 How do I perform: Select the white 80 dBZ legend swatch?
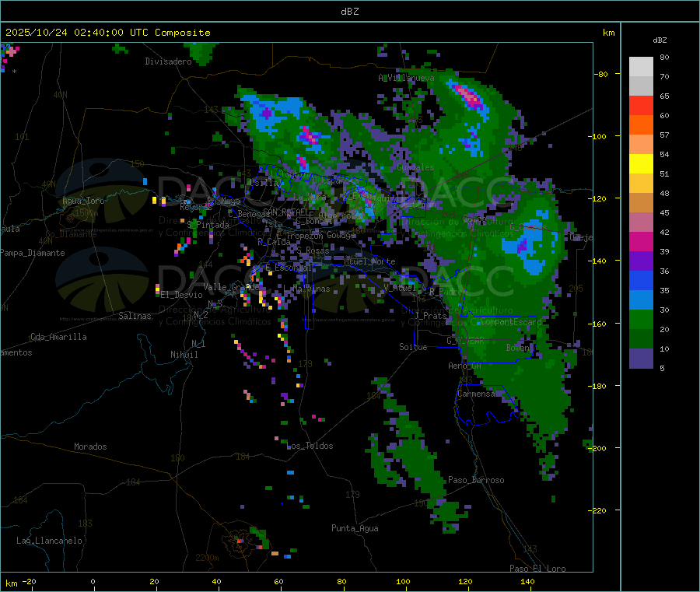click(x=641, y=67)
